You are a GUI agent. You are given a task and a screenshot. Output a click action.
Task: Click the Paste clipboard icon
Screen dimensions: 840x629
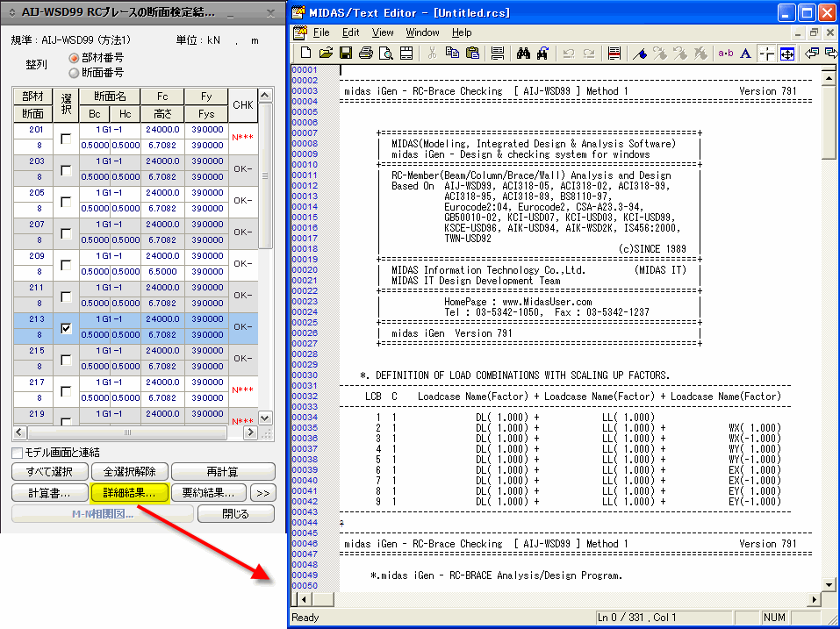click(472, 53)
